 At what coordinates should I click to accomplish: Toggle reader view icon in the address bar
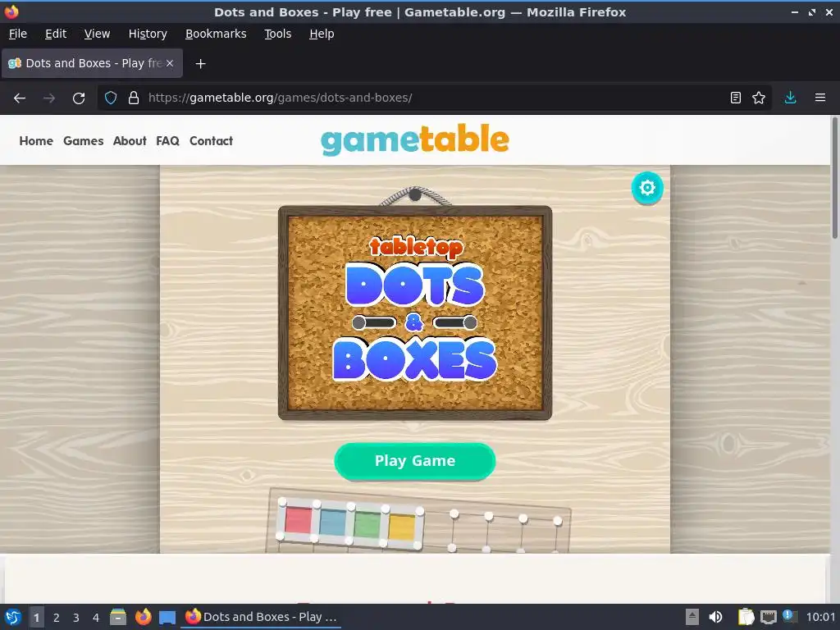(736, 98)
